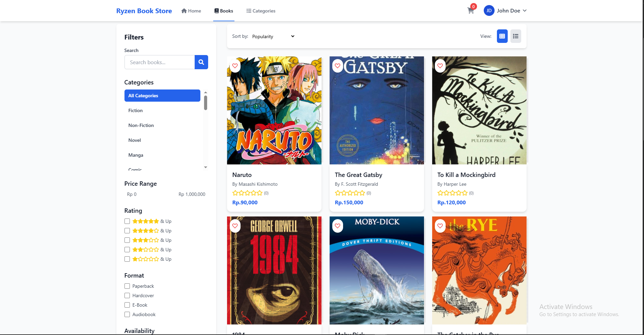Open the Sort by Popularity dropdown
This screenshot has width=644, height=335.
pyautogui.click(x=273, y=36)
